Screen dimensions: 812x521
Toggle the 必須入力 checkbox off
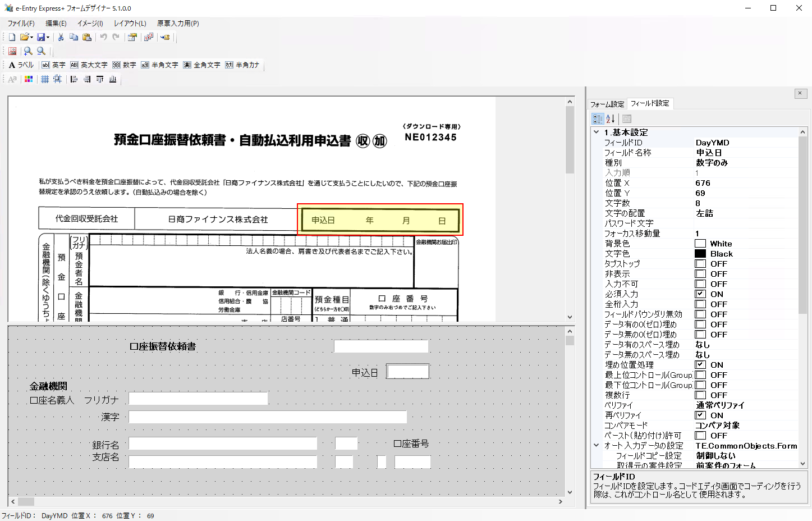[x=701, y=294]
